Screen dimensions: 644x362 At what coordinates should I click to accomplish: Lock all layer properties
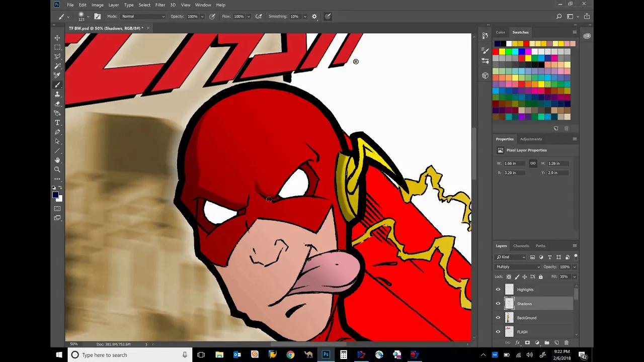point(541,277)
